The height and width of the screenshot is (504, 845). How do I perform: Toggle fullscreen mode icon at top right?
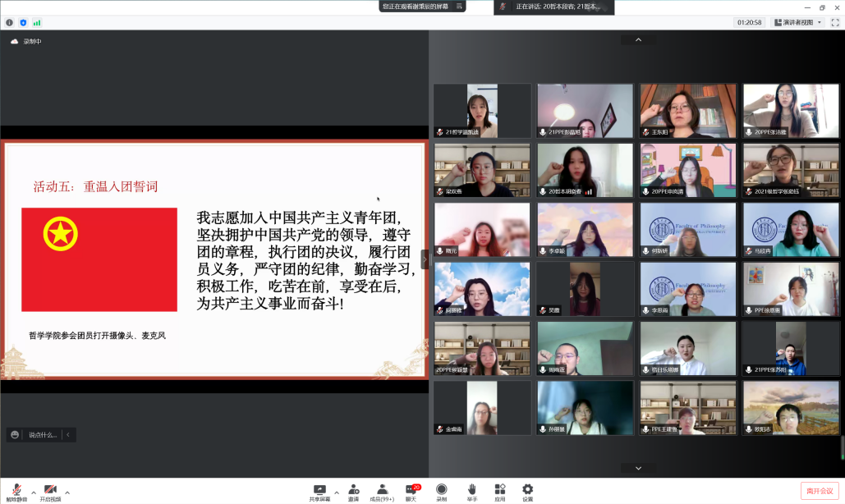click(835, 22)
